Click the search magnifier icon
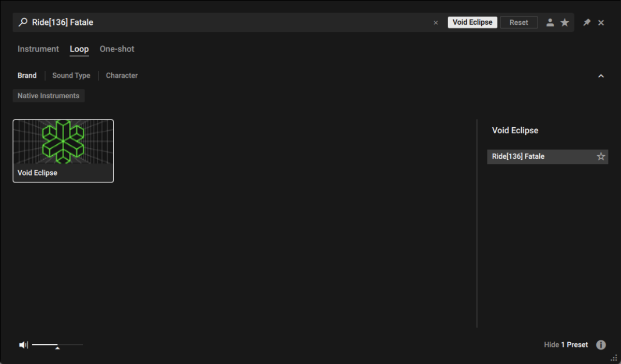The image size is (621, 364). (23, 22)
